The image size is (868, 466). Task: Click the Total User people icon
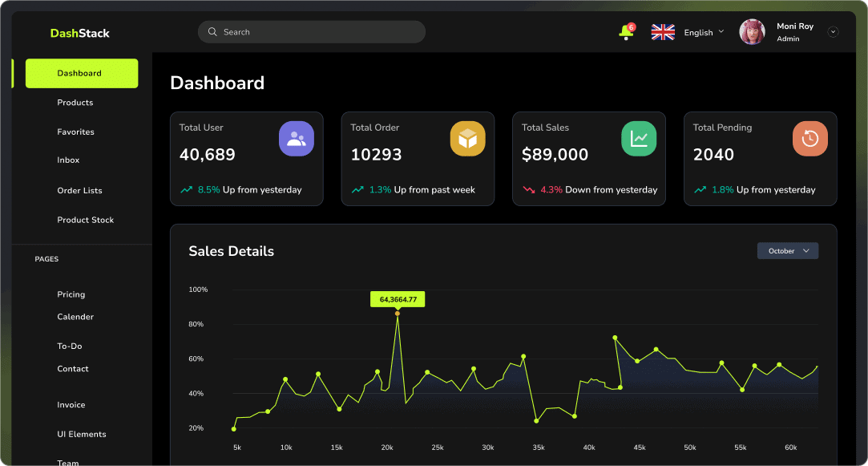pyautogui.click(x=297, y=139)
